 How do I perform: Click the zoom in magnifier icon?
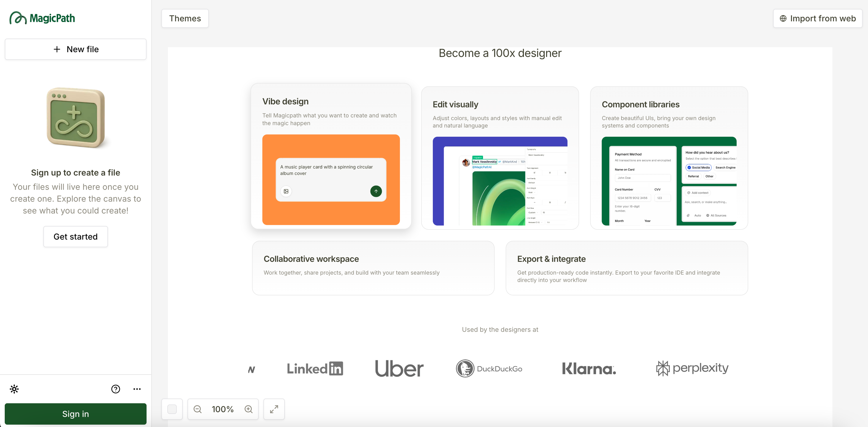[249, 409]
